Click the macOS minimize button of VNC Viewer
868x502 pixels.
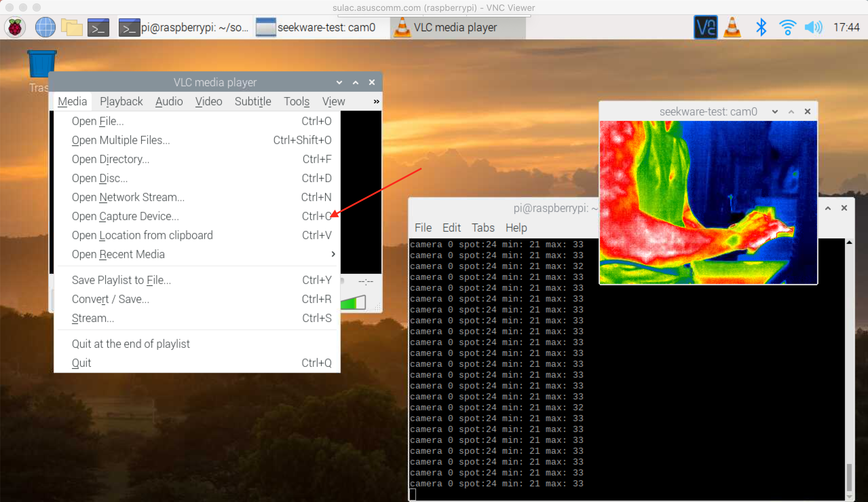23,7
